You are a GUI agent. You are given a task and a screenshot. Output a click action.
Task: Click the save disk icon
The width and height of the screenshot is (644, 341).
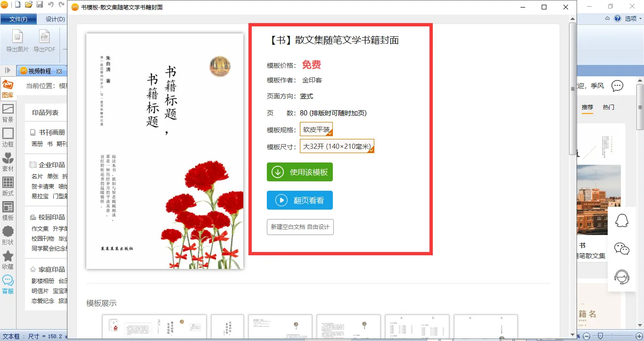click(40, 5)
